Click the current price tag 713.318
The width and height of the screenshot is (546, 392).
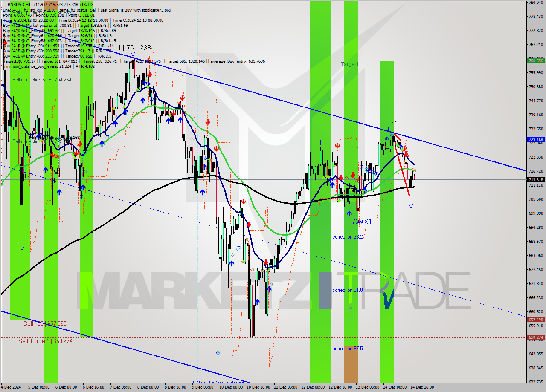pos(536,179)
